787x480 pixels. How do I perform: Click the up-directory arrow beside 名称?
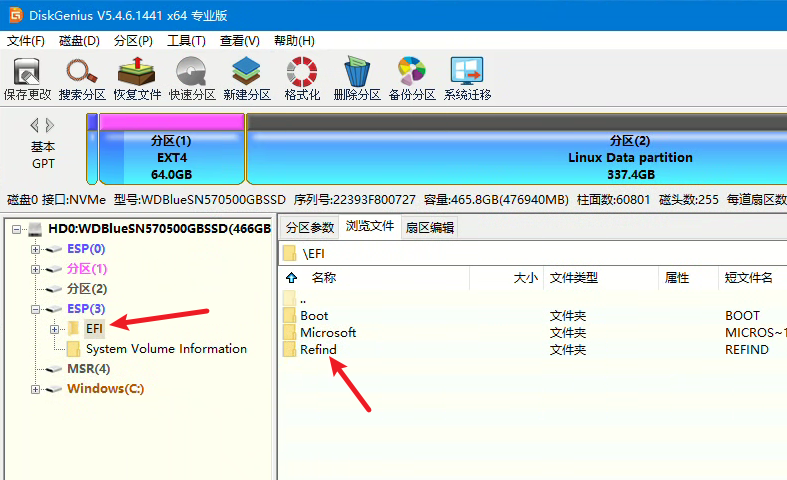292,278
